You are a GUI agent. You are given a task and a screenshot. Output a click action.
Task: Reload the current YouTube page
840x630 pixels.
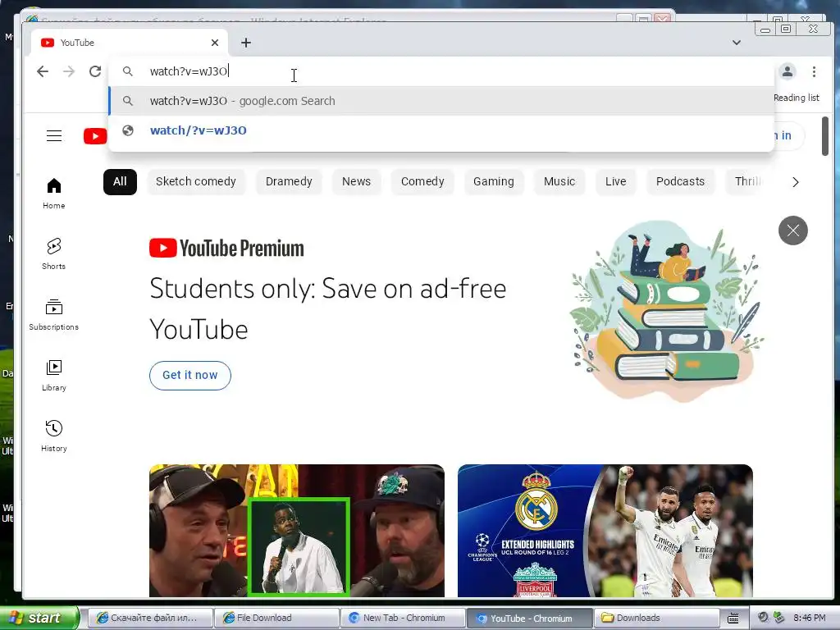pyautogui.click(x=95, y=71)
